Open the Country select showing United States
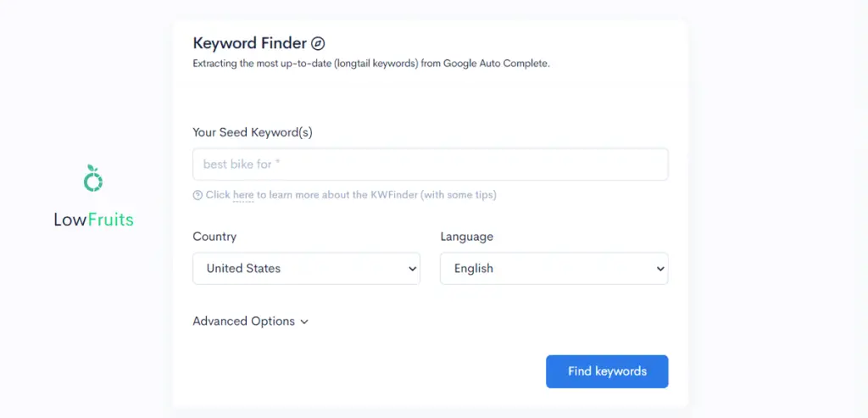868x418 pixels. click(x=306, y=269)
